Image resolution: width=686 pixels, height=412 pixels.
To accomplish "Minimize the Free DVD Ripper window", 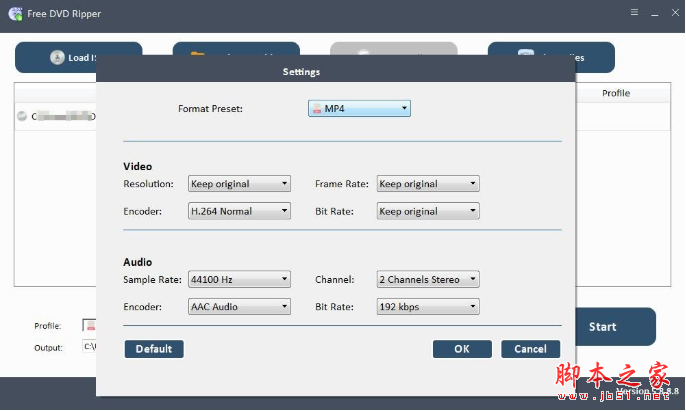I will (x=655, y=13).
